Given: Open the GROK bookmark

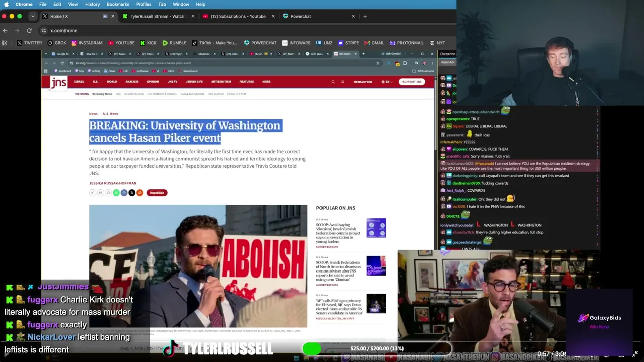Looking at the screenshot, I should coord(56,43).
